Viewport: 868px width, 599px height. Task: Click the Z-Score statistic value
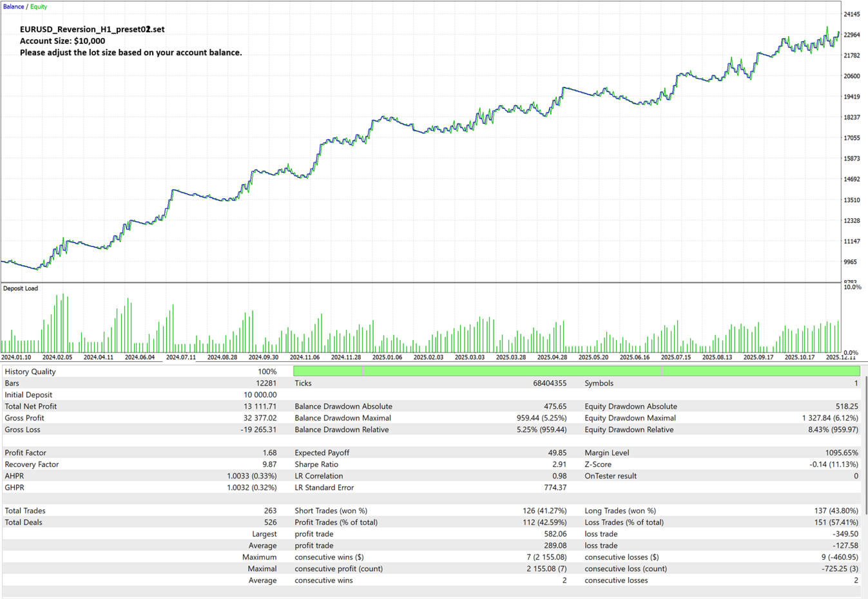(831, 464)
